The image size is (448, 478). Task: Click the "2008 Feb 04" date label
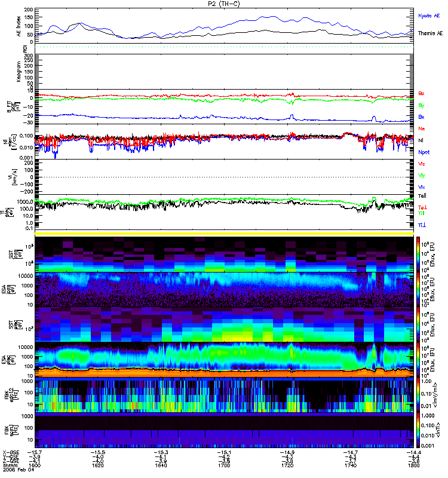tap(19, 470)
